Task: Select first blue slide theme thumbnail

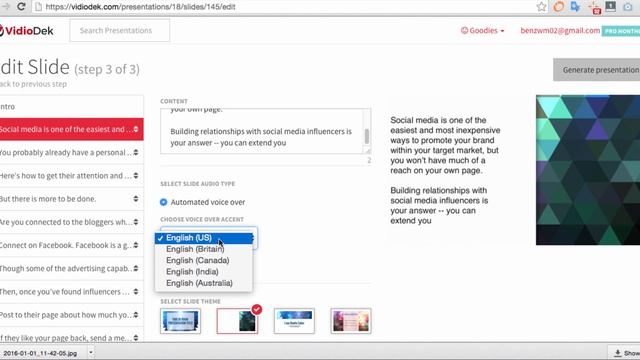Action: (180, 321)
